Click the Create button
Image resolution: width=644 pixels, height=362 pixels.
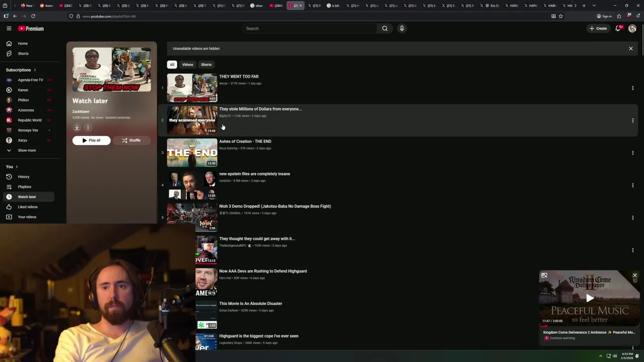[598, 29]
